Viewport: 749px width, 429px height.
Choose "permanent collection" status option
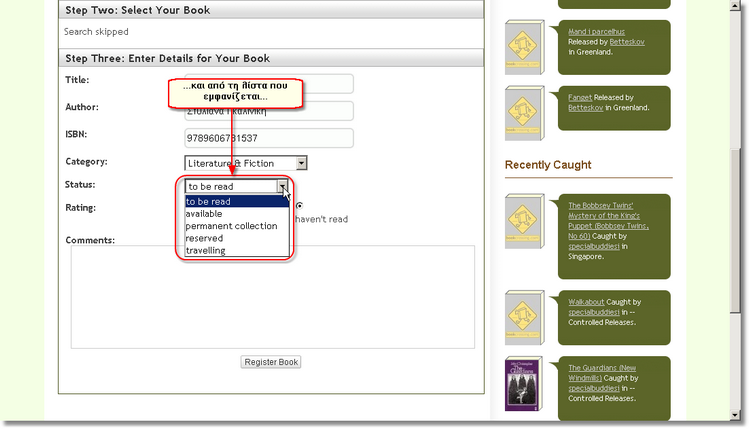(x=231, y=226)
